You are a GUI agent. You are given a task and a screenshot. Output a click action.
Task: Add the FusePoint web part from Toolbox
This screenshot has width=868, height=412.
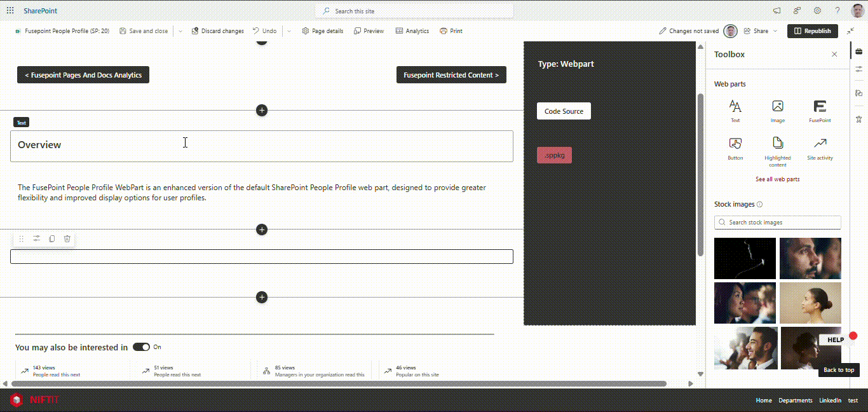820,110
